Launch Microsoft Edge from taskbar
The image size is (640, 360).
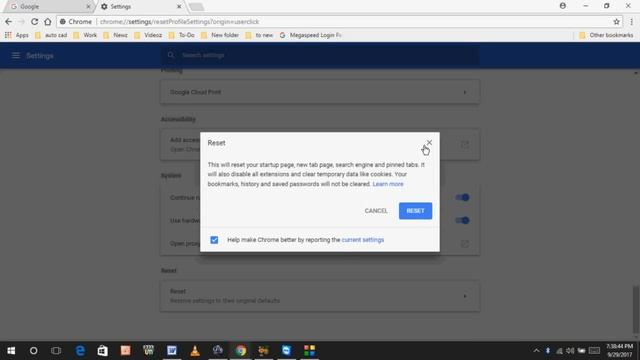click(x=80, y=351)
